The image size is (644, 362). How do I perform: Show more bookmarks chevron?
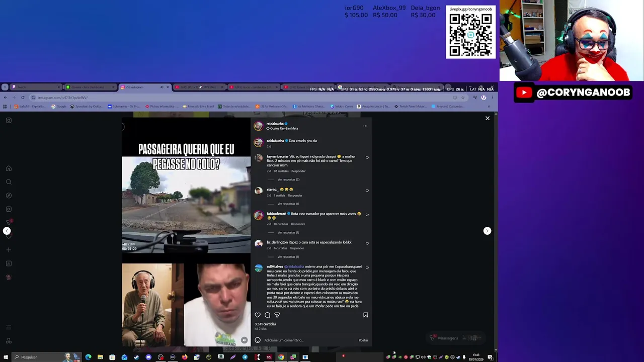489,107
